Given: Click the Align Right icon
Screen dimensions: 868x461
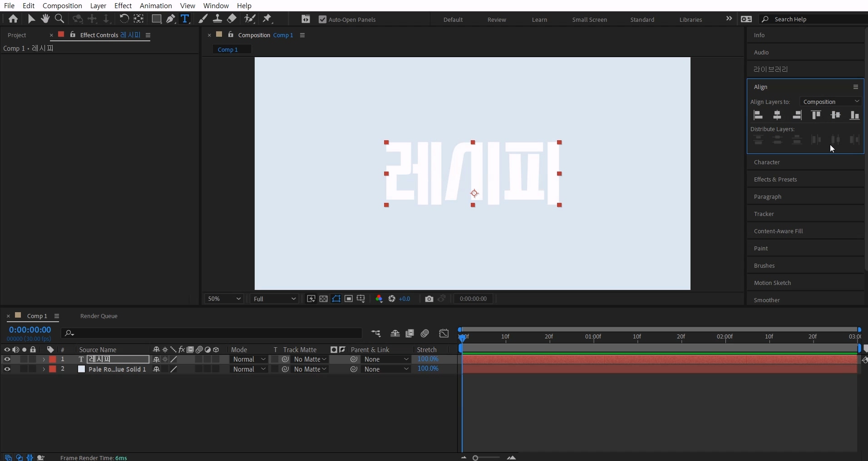Looking at the screenshot, I should (797, 115).
